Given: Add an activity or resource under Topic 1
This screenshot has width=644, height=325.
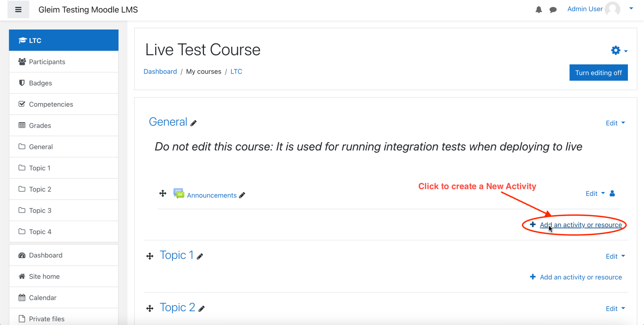Looking at the screenshot, I should click(x=576, y=277).
